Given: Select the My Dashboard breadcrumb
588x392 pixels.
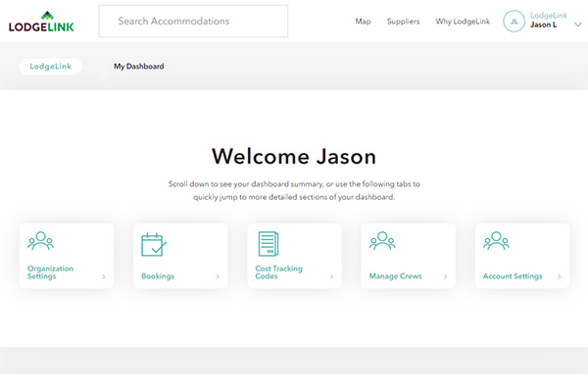Looking at the screenshot, I should [139, 67].
